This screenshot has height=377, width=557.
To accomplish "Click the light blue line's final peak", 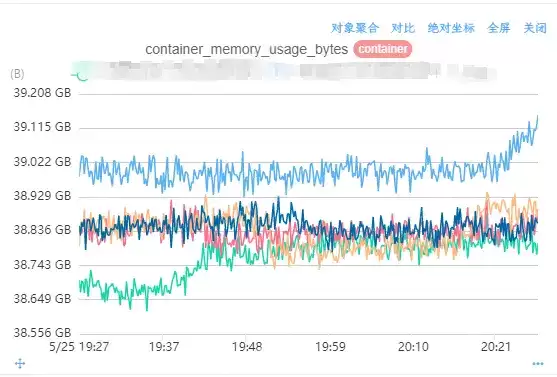I will pos(537,117).
